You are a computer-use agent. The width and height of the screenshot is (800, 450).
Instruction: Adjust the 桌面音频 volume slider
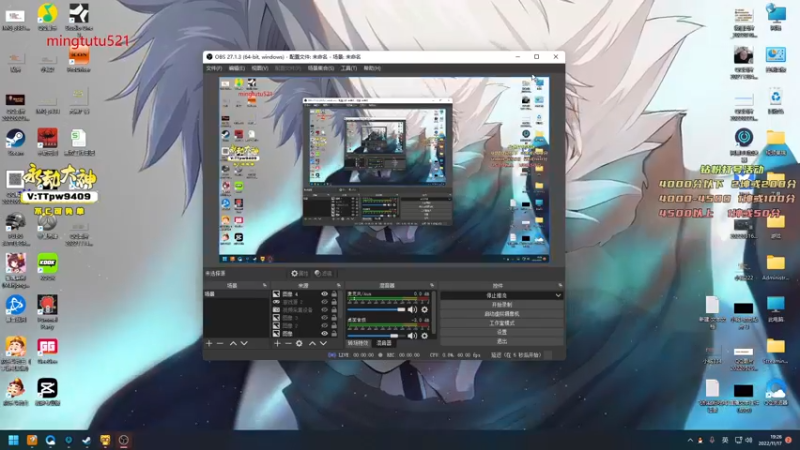[377, 336]
